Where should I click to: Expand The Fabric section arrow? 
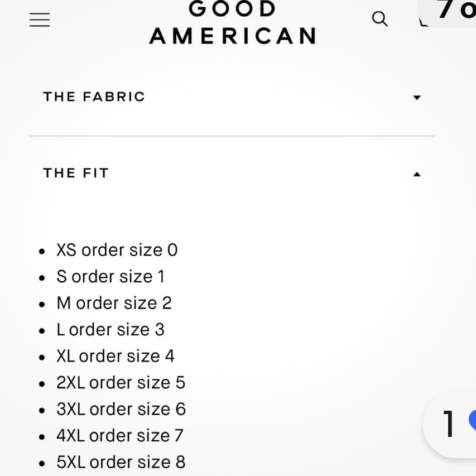[417, 98]
